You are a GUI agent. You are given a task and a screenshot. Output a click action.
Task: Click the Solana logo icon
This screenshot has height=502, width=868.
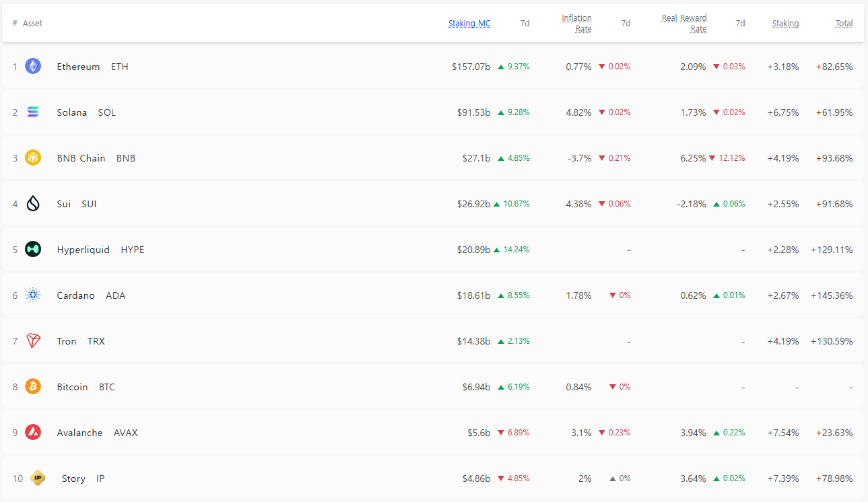pyautogui.click(x=33, y=112)
